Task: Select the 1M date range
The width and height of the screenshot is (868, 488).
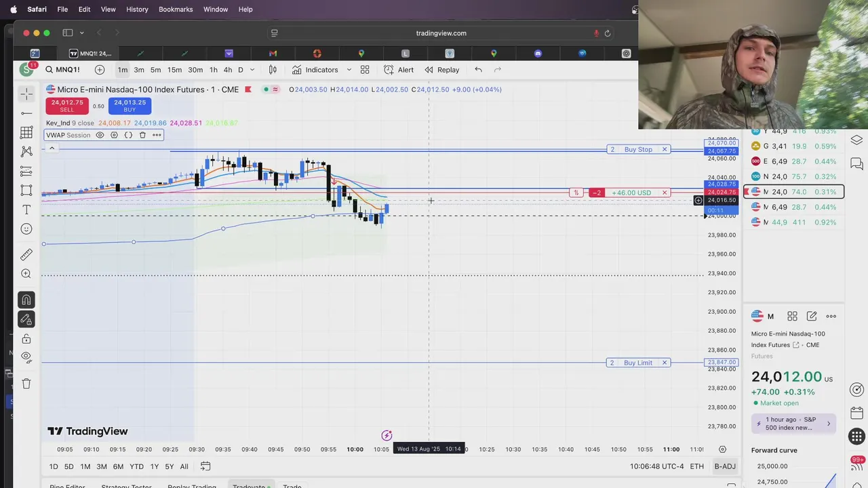Action: pyautogui.click(x=85, y=466)
